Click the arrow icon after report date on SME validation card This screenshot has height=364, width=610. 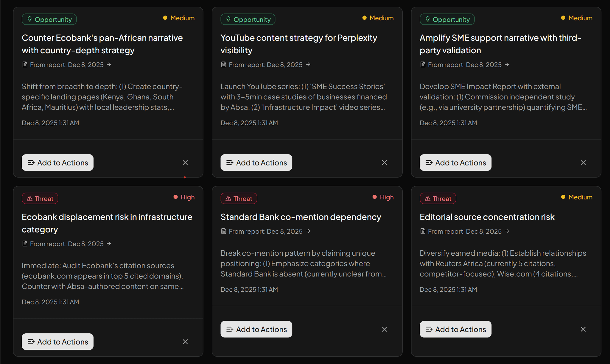508,65
